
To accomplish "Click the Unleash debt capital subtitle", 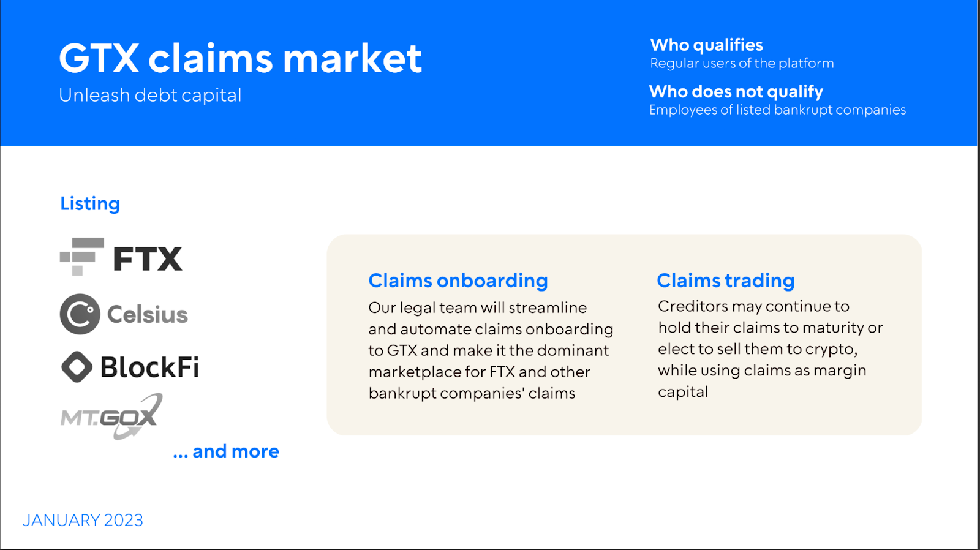I will click(150, 95).
